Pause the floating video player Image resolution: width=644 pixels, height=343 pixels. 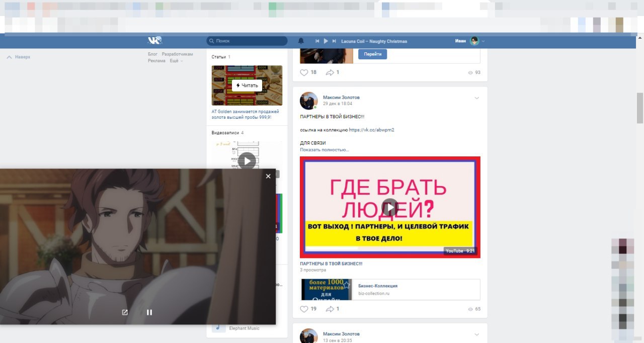[149, 312]
